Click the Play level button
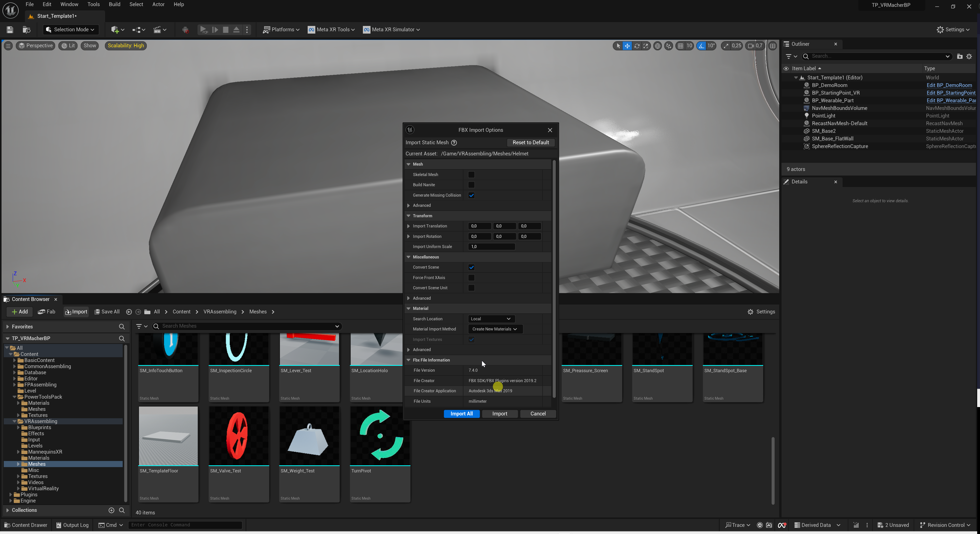 [204, 30]
